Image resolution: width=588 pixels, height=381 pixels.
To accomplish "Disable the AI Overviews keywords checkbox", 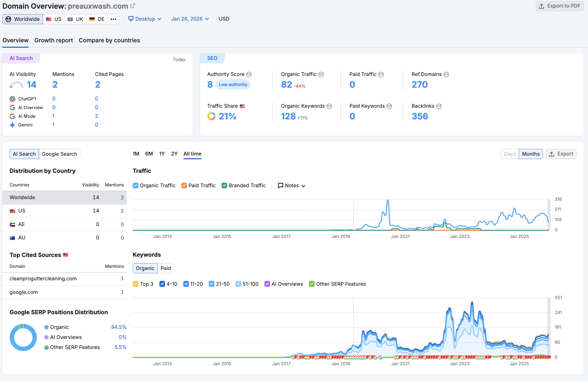I will (x=267, y=284).
